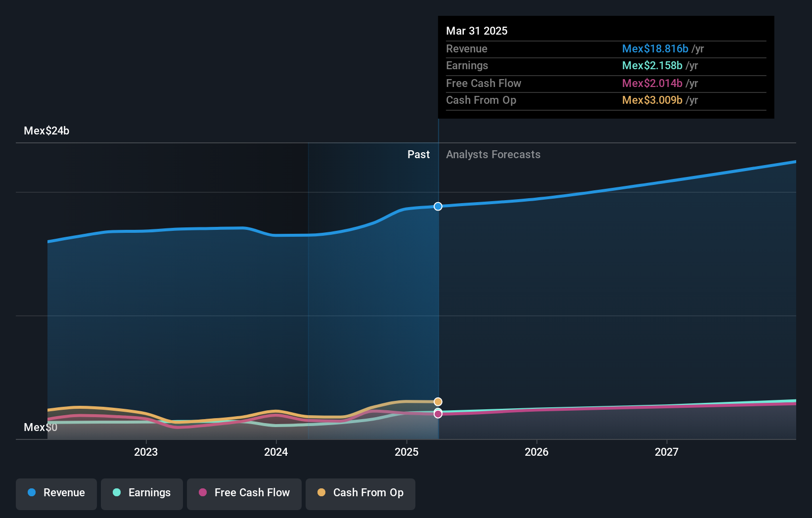Click the Cash From Op label in tooltip
The height and width of the screenshot is (518, 812).
(x=481, y=100)
